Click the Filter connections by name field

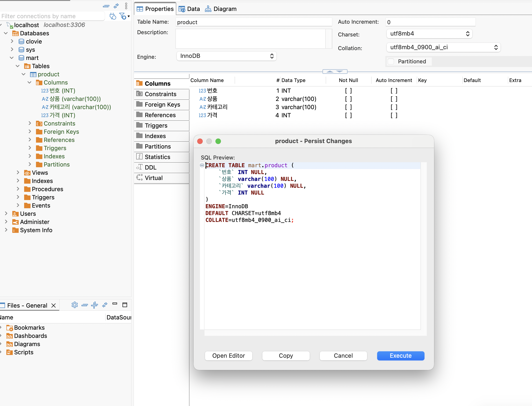tap(52, 16)
